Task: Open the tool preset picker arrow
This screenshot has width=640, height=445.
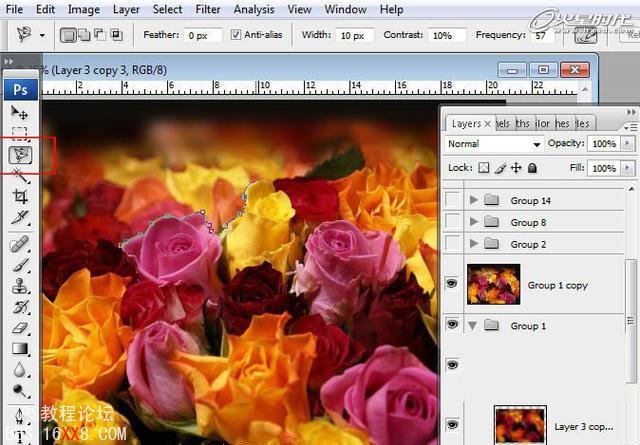Action: [42, 36]
